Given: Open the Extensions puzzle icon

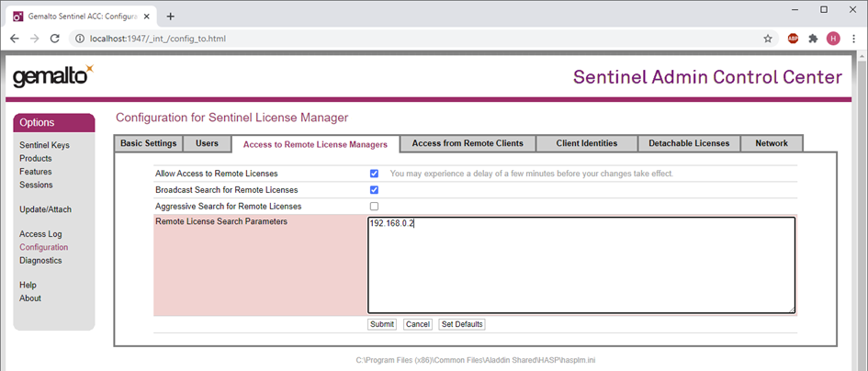Looking at the screenshot, I should pos(813,39).
